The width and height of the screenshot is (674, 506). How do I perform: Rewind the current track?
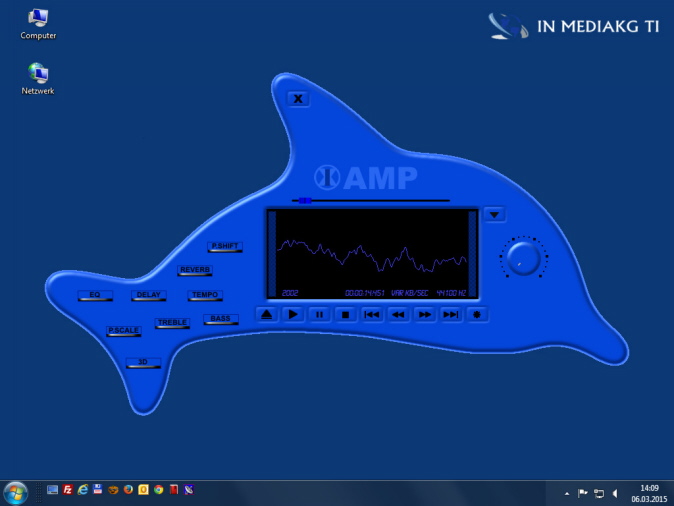click(398, 315)
